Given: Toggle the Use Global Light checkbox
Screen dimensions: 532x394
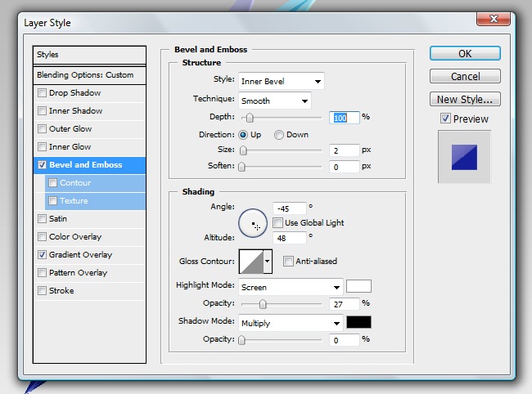Looking at the screenshot, I should point(278,223).
